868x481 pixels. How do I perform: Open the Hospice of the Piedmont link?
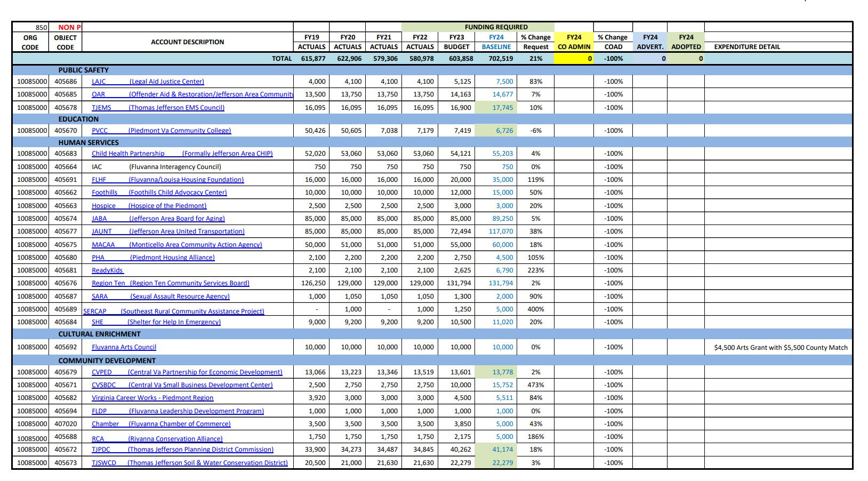coord(149,206)
